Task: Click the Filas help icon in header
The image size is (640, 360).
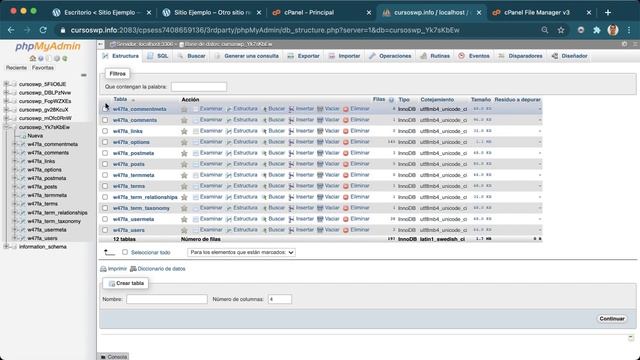Action: [x=391, y=100]
